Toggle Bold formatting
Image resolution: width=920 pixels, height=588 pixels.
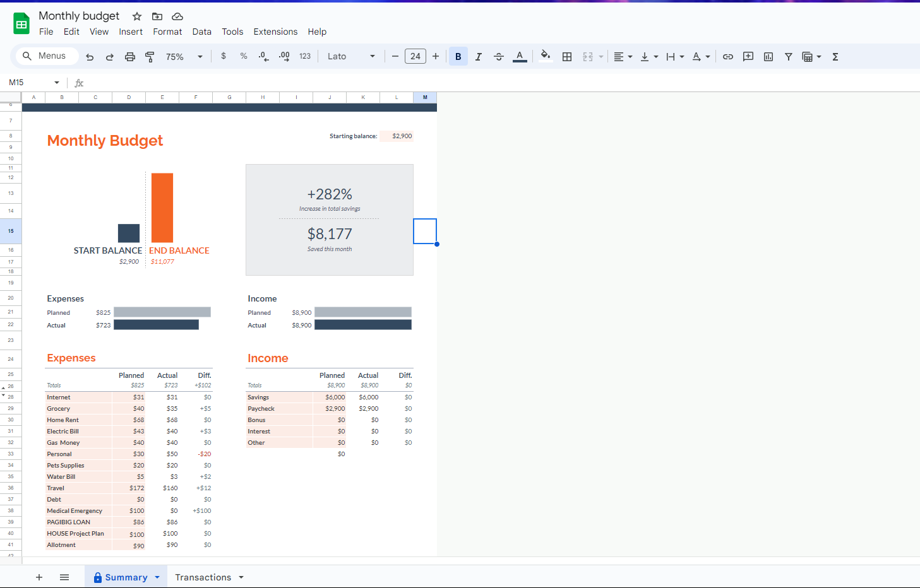click(x=458, y=57)
